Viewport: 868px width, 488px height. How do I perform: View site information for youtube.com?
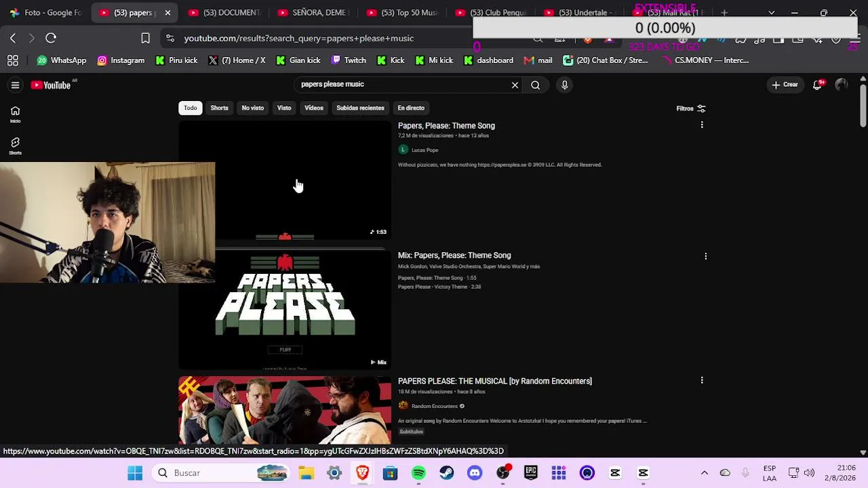[x=170, y=38]
